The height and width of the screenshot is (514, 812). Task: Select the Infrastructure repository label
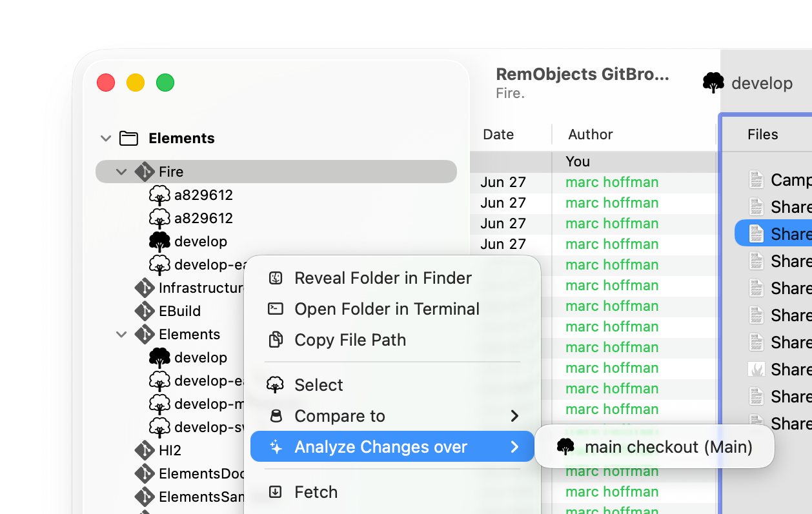coord(201,288)
